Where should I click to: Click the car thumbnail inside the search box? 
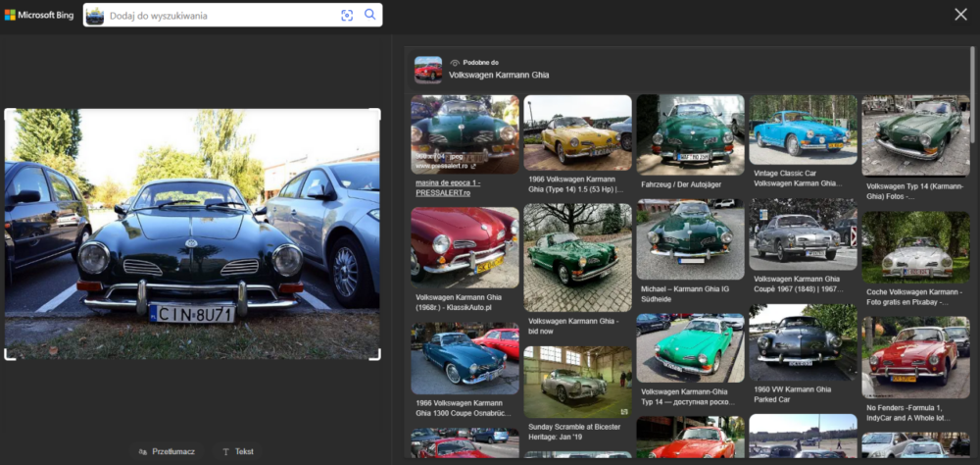point(95,15)
